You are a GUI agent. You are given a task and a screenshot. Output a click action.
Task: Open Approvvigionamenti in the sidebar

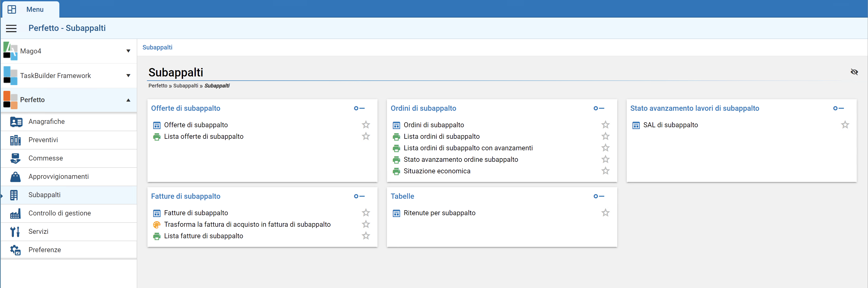[x=69, y=176]
